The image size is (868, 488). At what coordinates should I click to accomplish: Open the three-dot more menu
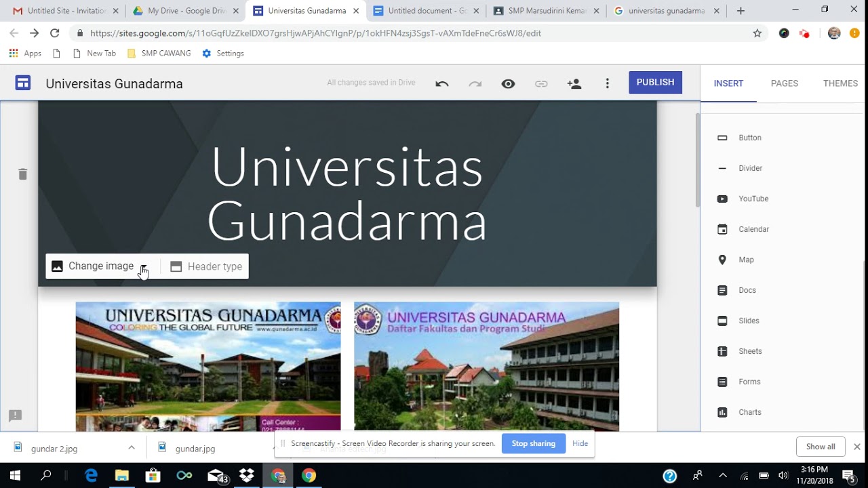tap(607, 83)
